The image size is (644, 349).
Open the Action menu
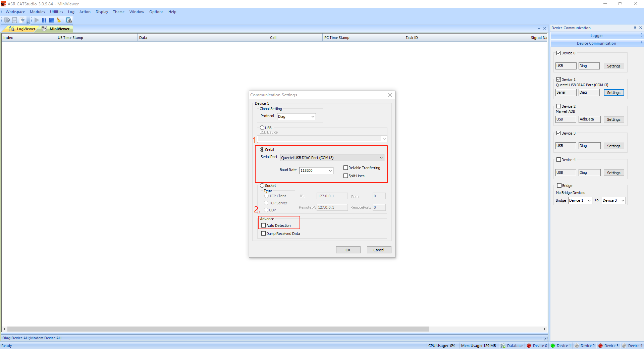(x=85, y=12)
